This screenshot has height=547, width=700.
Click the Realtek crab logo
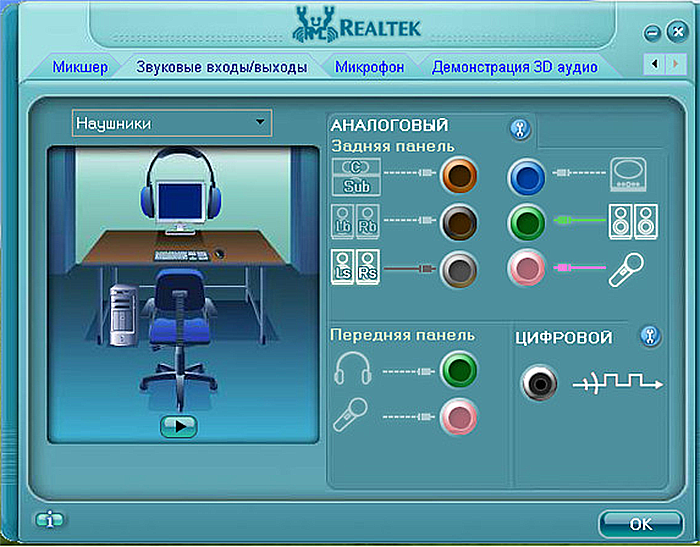314,24
